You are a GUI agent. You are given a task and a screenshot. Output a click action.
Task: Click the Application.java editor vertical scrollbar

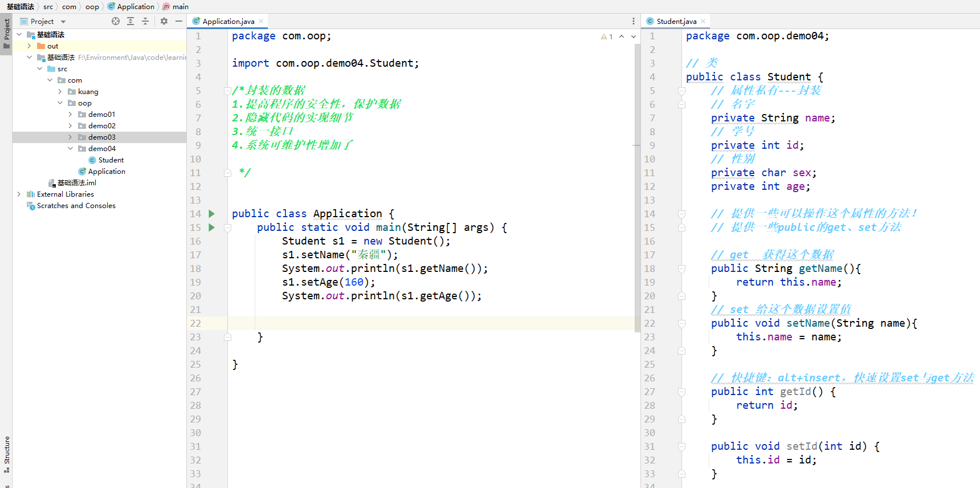(x=638, y=188)
